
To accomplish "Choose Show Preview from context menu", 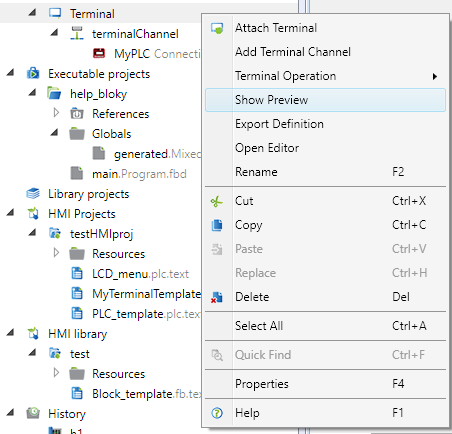I will point(325,100).
